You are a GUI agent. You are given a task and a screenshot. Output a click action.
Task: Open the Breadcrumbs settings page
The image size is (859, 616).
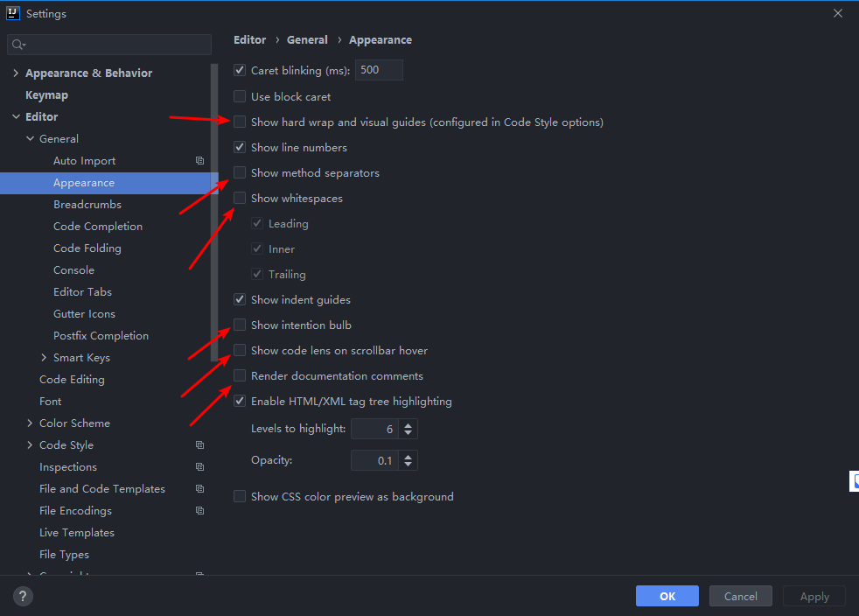pyautogui.click(x=87, y=205)
